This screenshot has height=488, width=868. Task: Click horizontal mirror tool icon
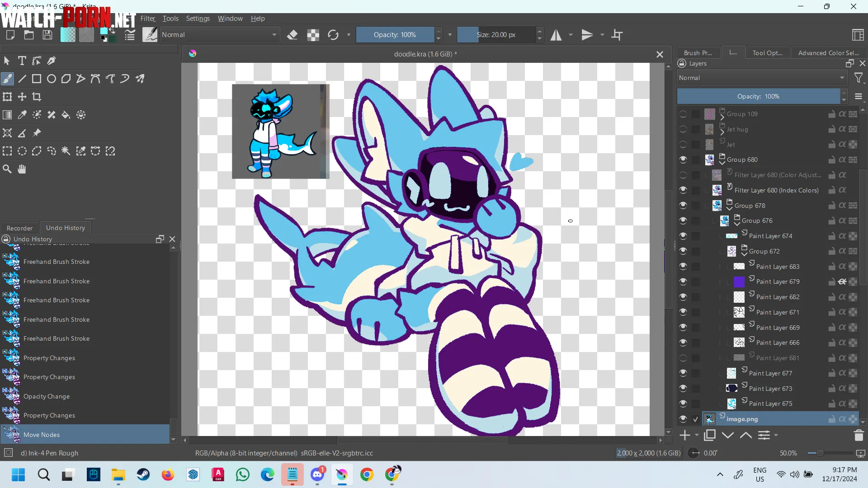pyautogui.click(x=556, y=35)
